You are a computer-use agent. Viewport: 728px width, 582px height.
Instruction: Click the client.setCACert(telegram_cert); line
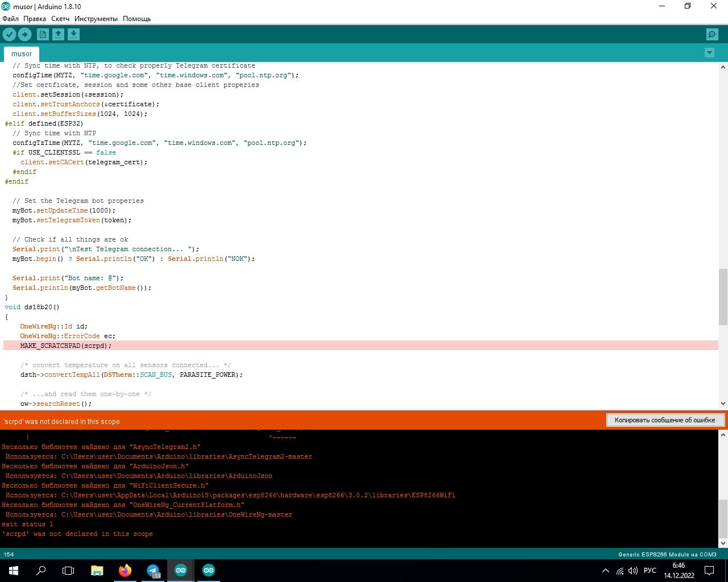point(84,162)
